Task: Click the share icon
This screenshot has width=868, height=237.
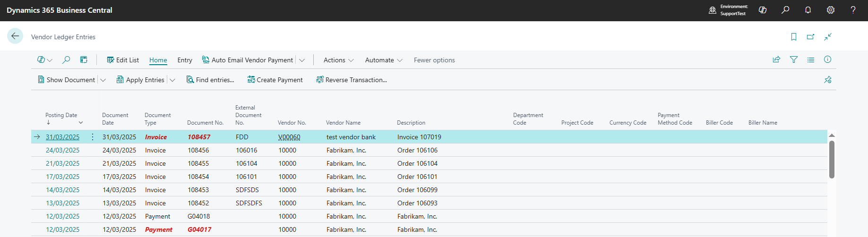Action: (776, 60)
